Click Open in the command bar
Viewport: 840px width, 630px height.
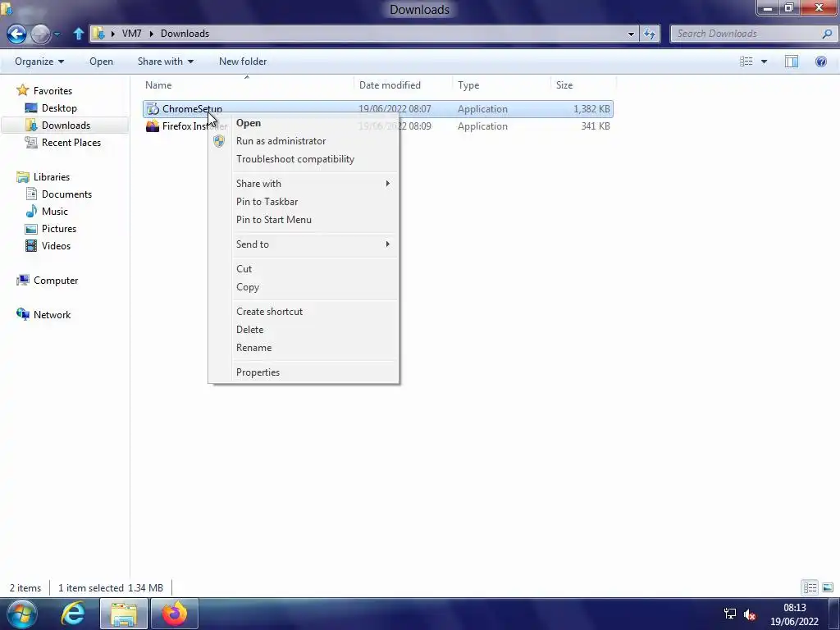pos(101,62)
